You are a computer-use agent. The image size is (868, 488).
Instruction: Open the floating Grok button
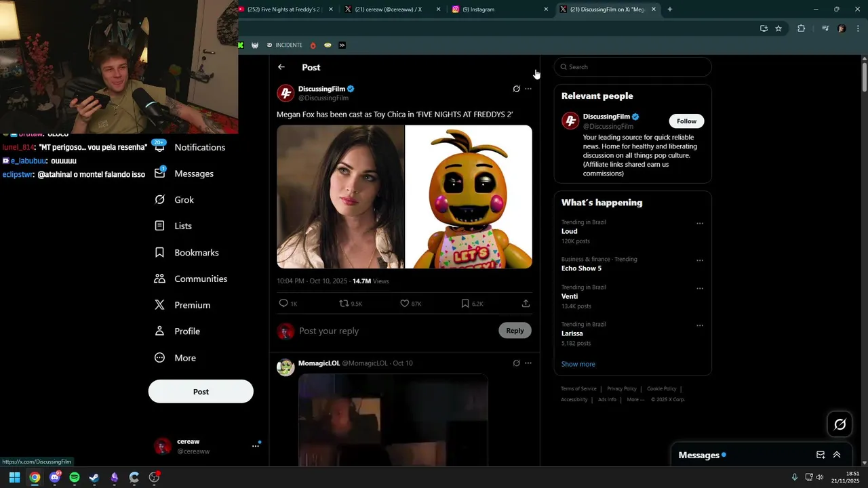coord(840,424)
